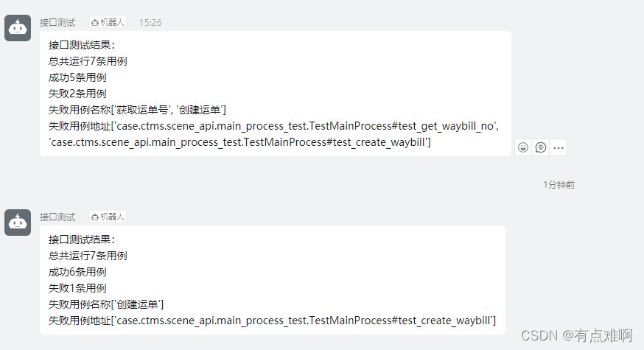The image size is (644, 350).
Task: Click the robot avatar of the 15:26 message
Action: point(18,28)
